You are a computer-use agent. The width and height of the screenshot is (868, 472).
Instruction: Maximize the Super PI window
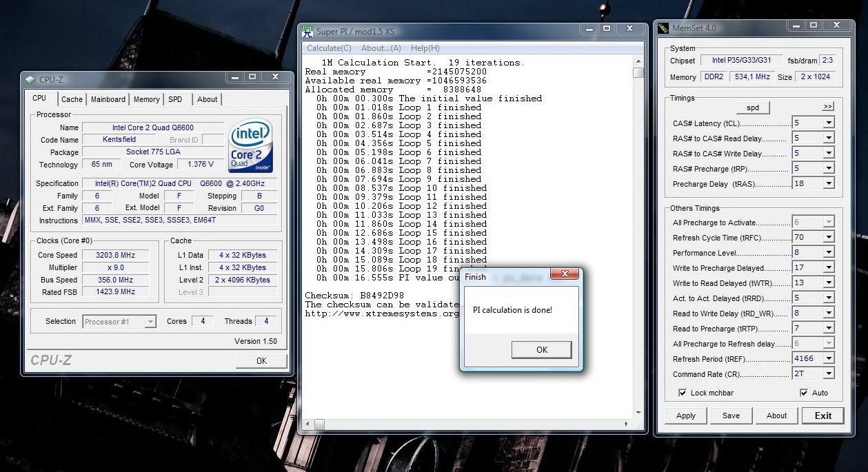(x=607, y=28)
